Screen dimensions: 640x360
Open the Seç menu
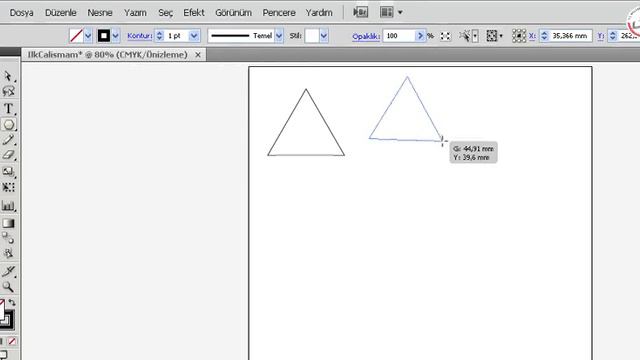165,13
